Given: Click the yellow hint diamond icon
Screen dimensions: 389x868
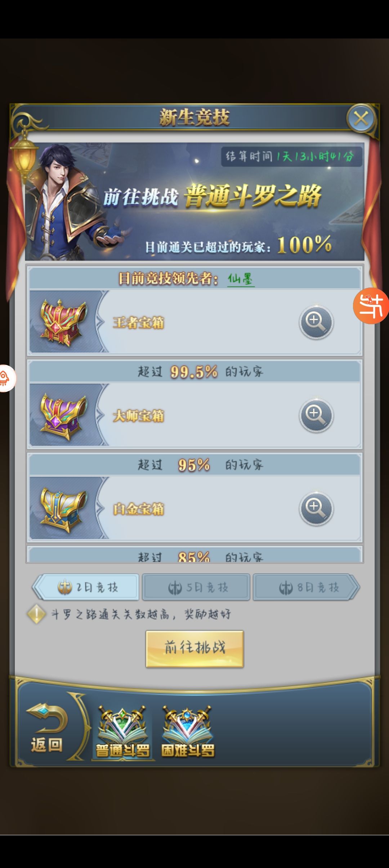Looking at the screenshot, I should 36,614.
